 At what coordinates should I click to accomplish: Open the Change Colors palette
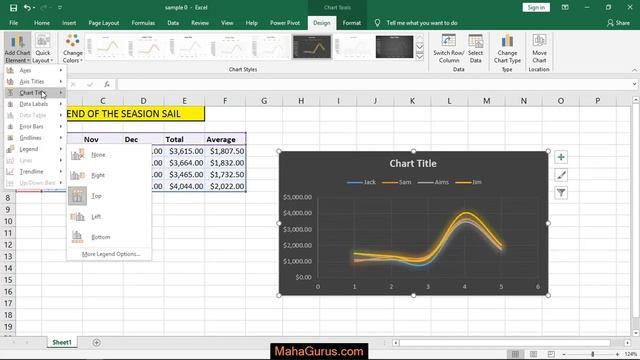(73, 48)
